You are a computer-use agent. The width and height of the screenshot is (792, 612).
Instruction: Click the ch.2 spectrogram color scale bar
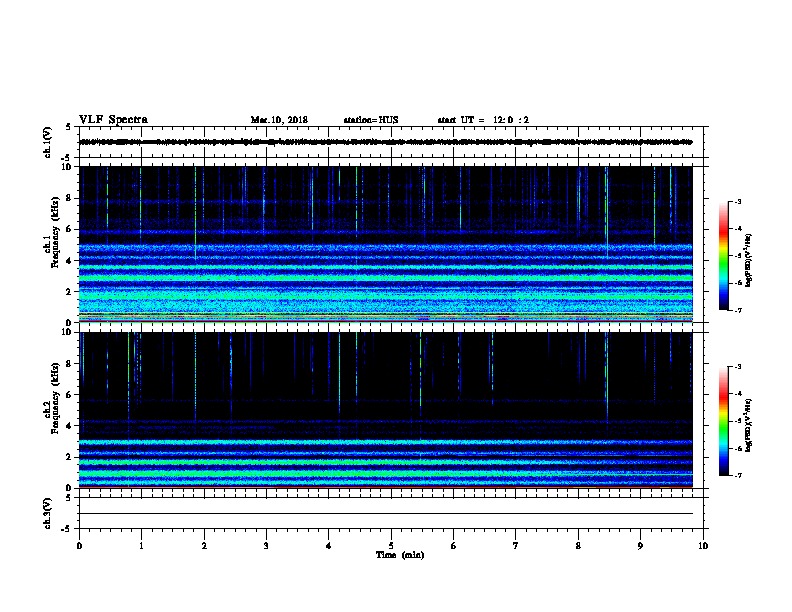pyautogui.click(x=723, y=421)
